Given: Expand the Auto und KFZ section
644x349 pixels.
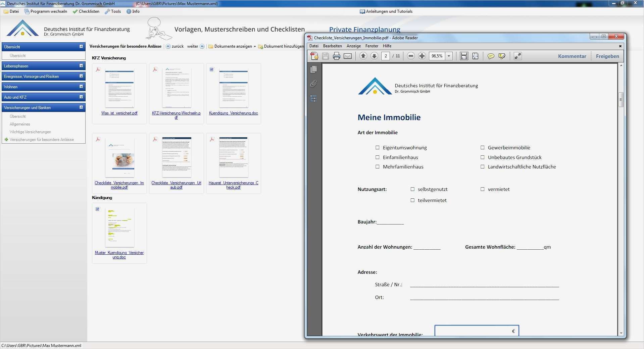Looking at the screenshot, I should click(x=81, y=97).
